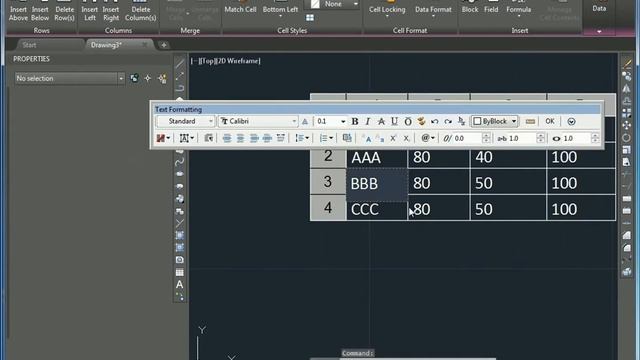Toggle Bold in Text Formatting toolbar
The height and width of the screenshot is (360, 640).
355,121
